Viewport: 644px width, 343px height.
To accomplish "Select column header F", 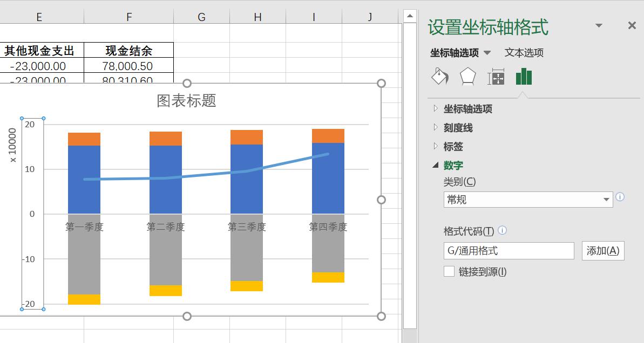I will 129,17.
